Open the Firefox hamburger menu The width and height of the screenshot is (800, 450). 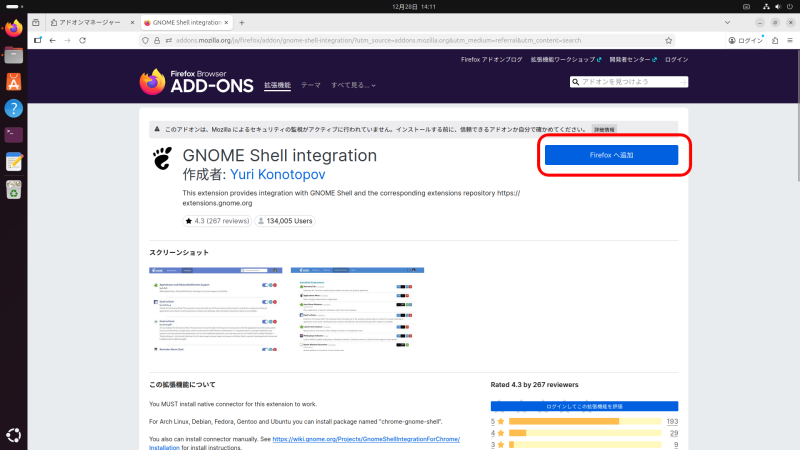tap(790, 40)
